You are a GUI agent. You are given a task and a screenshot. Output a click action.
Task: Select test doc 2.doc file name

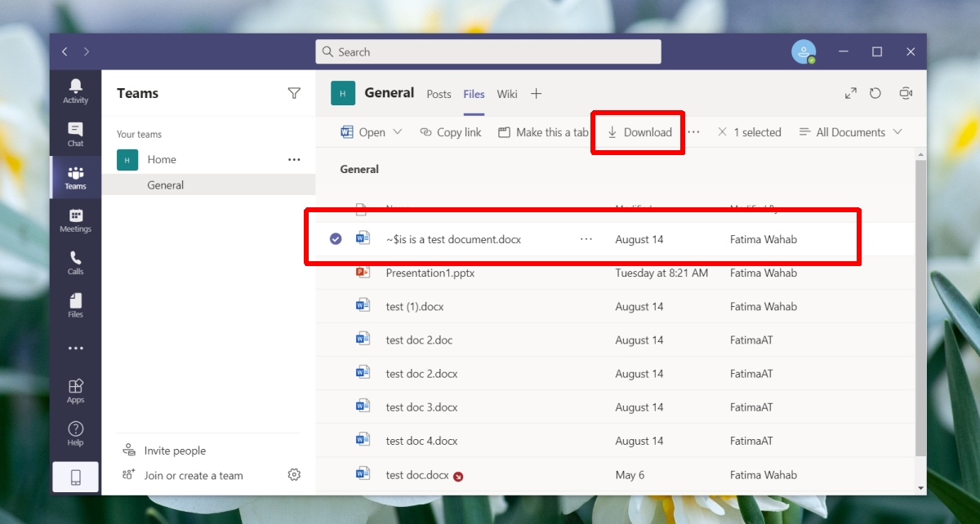click(x=419, y=340)
